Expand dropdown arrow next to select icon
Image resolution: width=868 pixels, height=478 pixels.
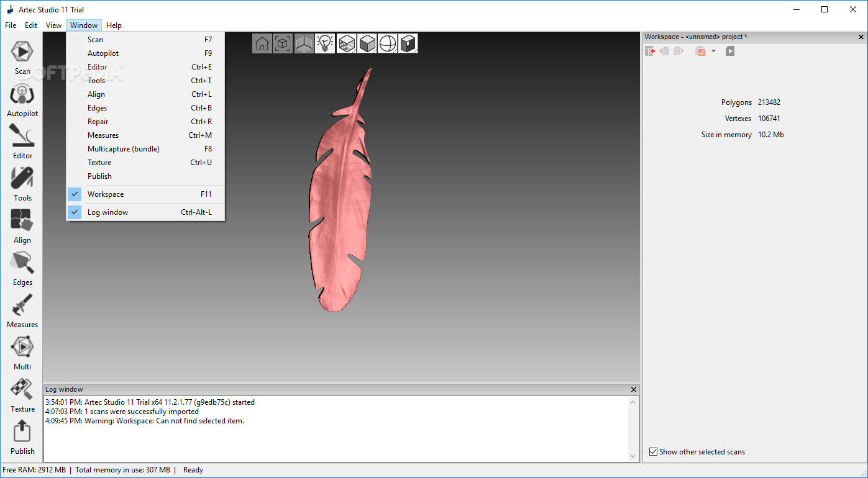click(713, 51)
